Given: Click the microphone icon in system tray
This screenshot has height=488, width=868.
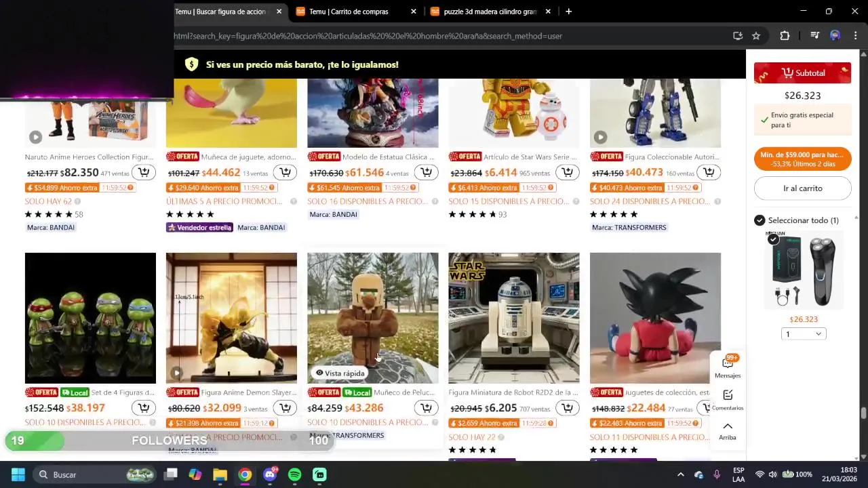Looking at the screenshot, I should click(717, 474).
